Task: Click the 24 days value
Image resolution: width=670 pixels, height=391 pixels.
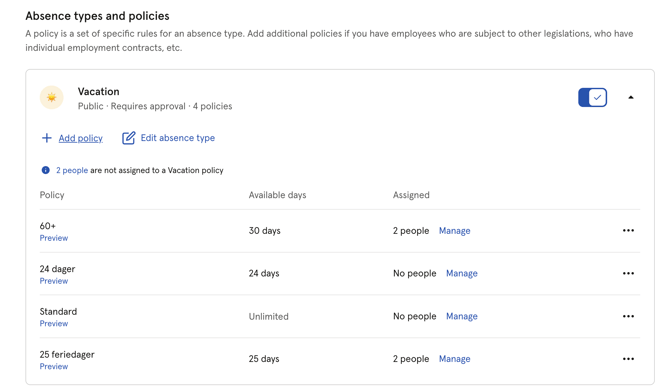Action: [264, 273]
